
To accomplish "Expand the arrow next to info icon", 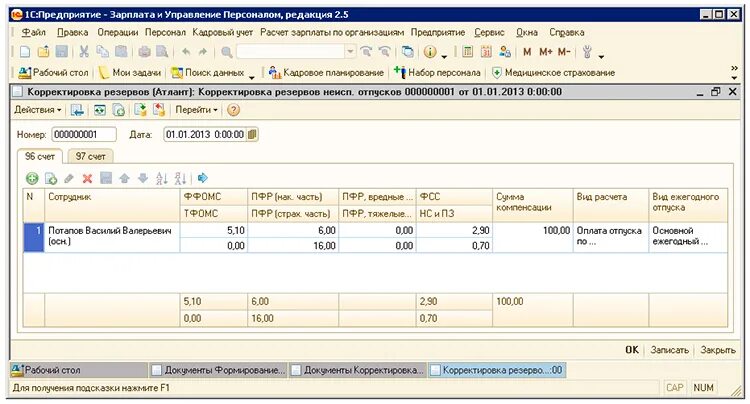I will (x=444, y=55).
